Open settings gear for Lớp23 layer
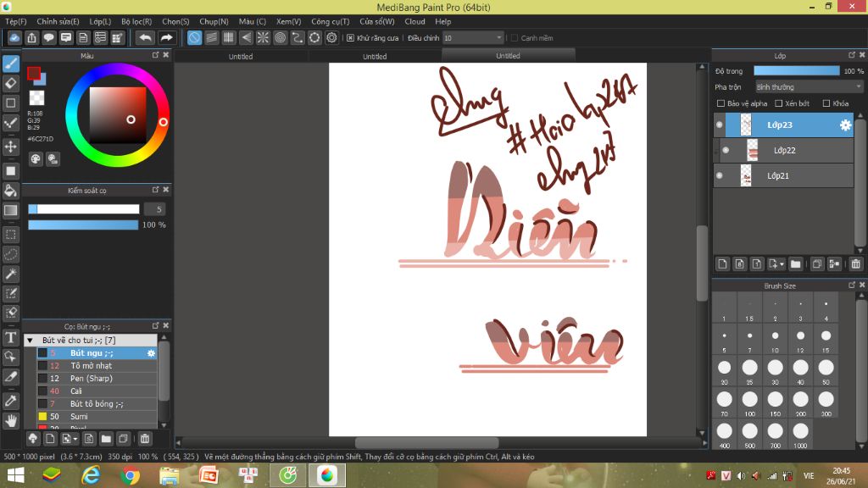The image size is (868, 488). click(845, 125)
